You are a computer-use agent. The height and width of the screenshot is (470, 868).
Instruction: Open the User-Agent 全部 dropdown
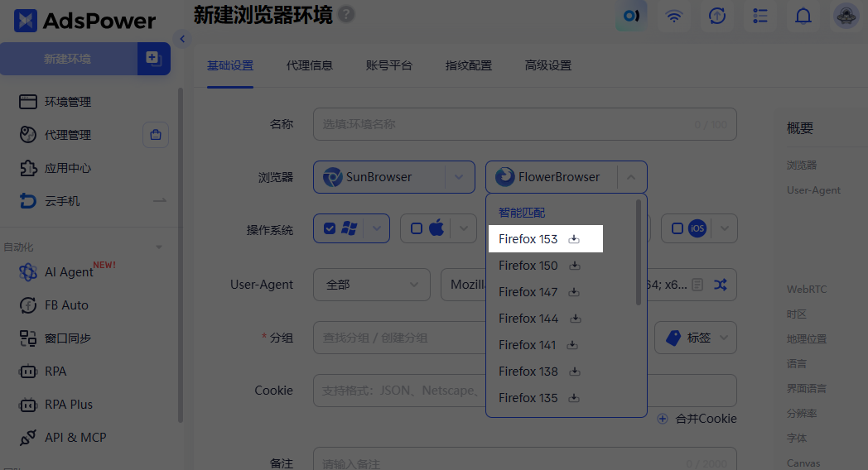point(371,285)
